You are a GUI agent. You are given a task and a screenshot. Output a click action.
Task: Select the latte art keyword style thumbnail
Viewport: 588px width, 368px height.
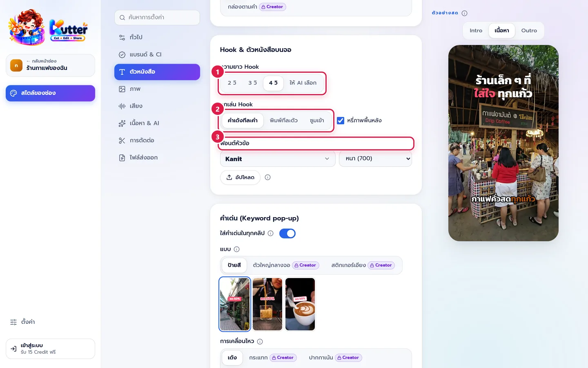(x=300, y=304)
